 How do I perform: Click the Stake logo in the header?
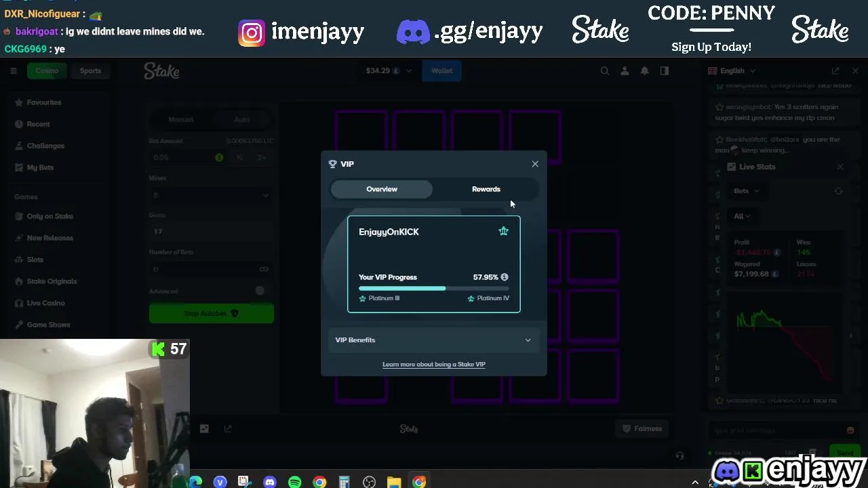coord(161,70)
